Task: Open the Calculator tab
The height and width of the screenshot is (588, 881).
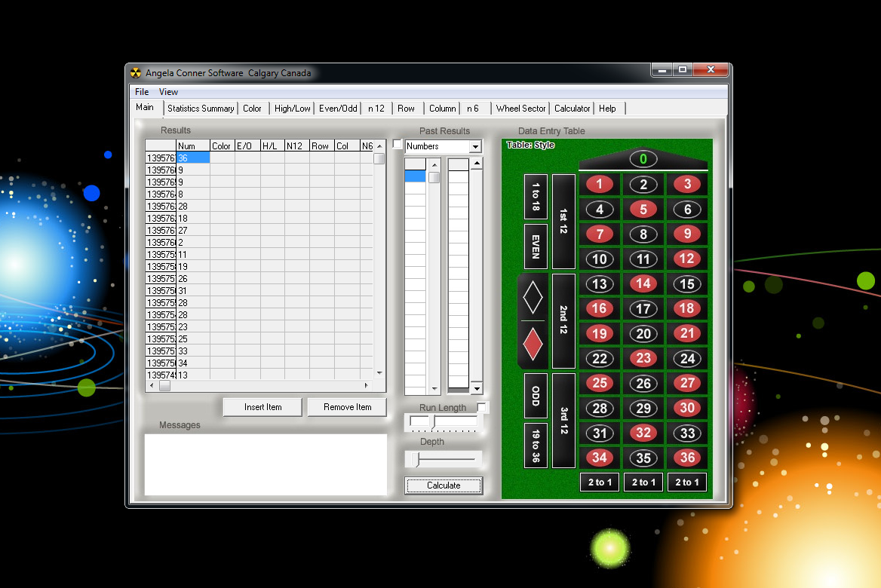Action: point(572,109)
